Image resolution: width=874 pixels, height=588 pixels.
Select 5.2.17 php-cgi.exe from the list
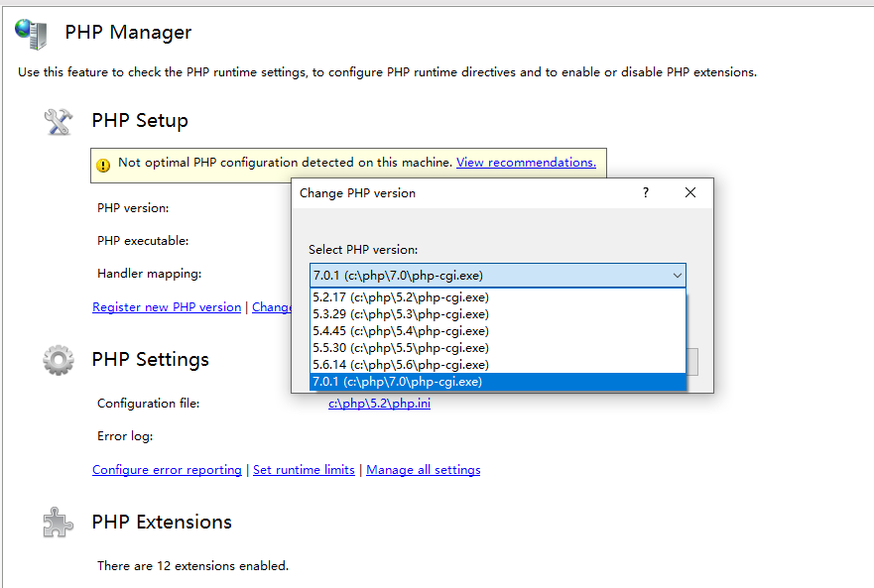coord(498,297)
